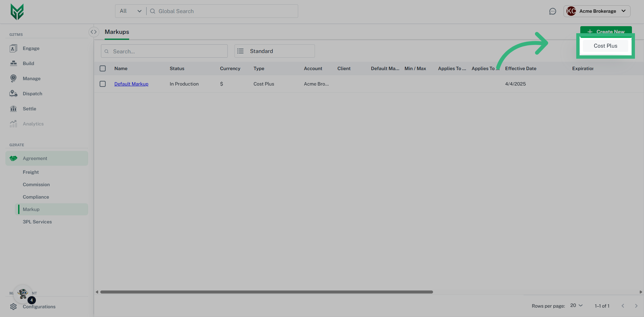Image resolution: width=644 pixels, height=317 pixels.
Task: Open the All search scope dropdown
Action: [x=130, y=11]
